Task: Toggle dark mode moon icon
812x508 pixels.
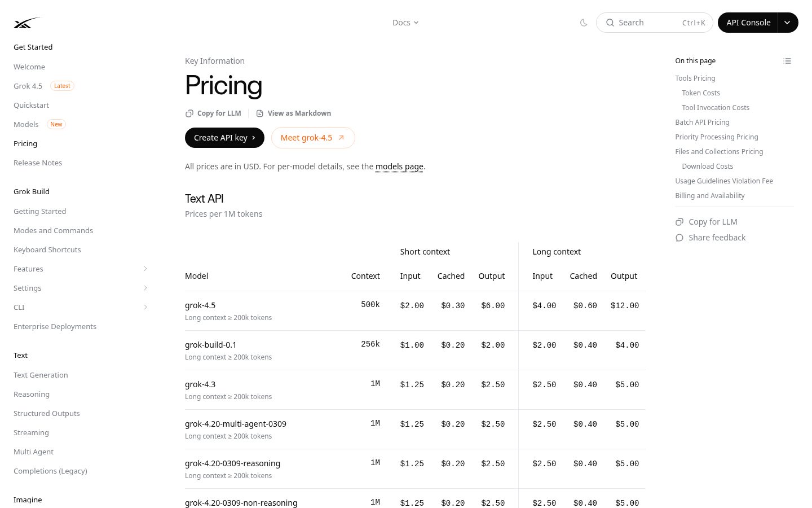Action: [584, 23]
